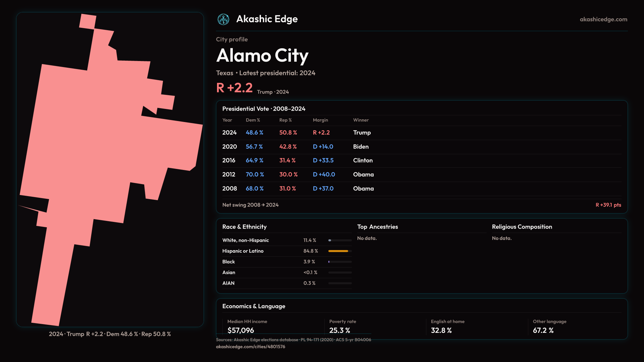Click the Presidential Vote 2008–2024 heading
Image resolution: width=644 pixels, height=362 pixels.
tap(264, 109)
